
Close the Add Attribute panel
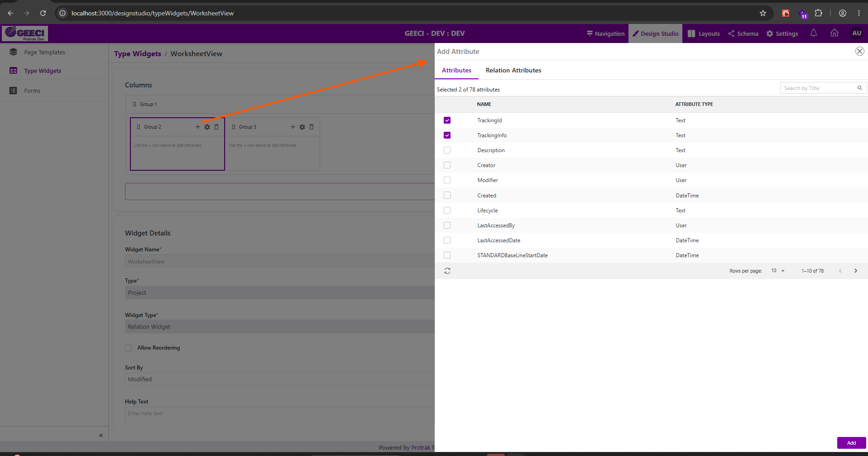859,51
